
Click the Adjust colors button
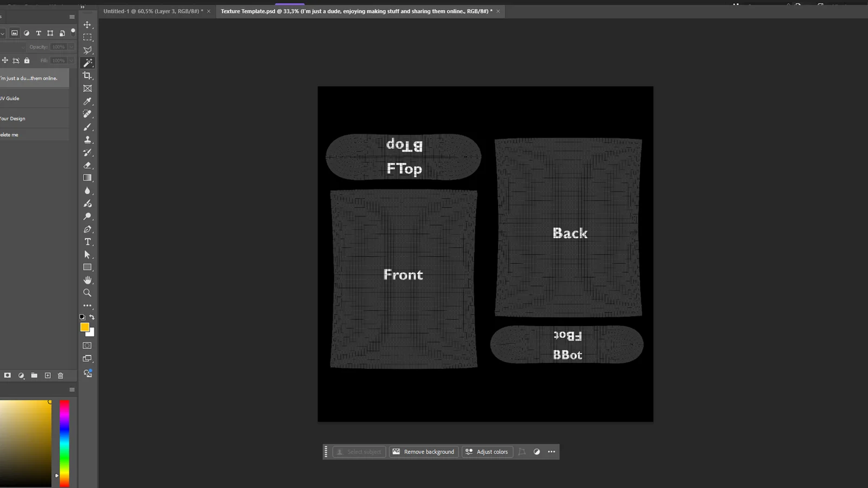click(x=487, y=452)
